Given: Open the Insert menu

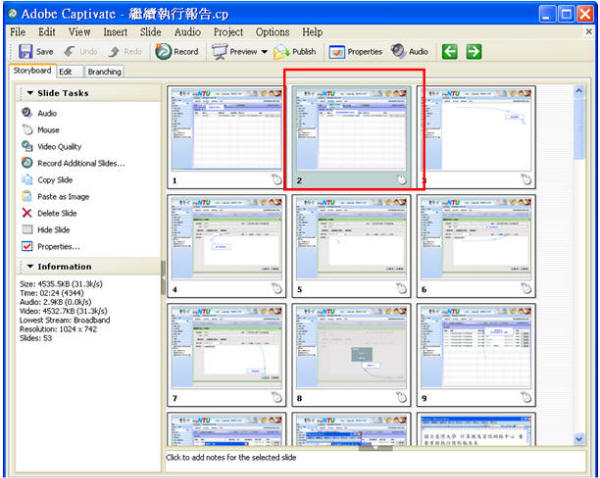Looking at the screenshot, I should pos(115,32).
